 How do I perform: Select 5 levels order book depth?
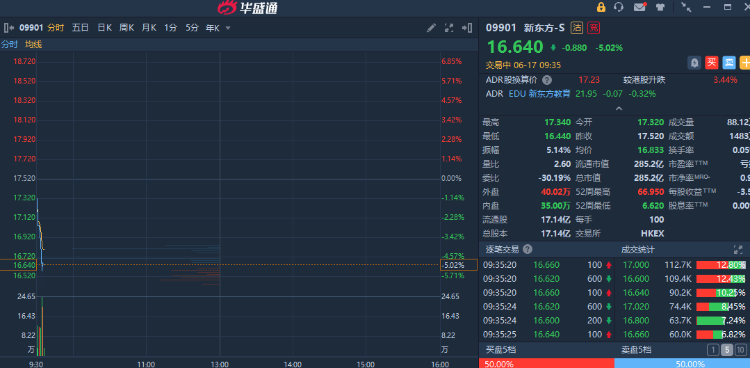pyautogui.click(x=727, y=350)
